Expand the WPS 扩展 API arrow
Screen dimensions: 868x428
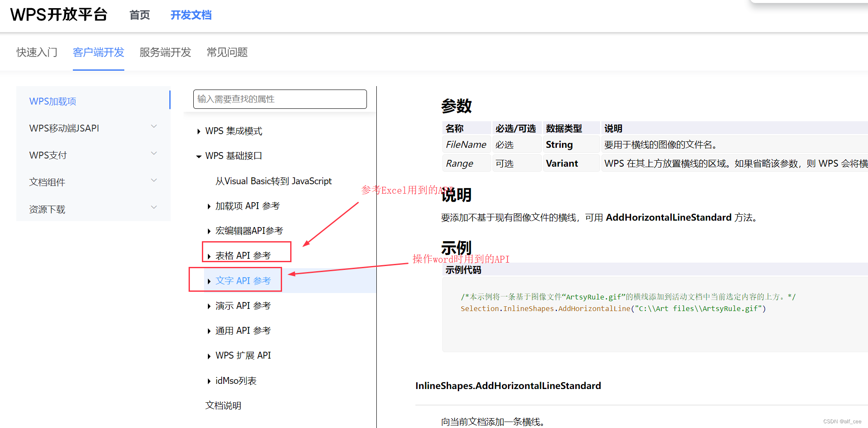(209, 356)
